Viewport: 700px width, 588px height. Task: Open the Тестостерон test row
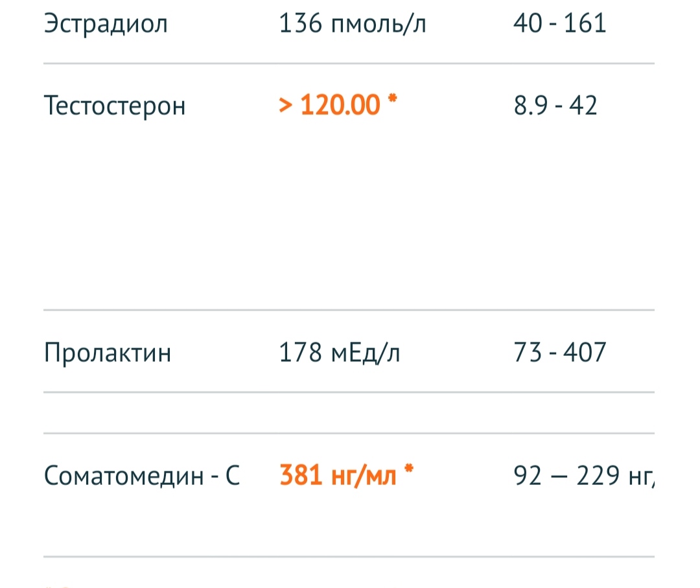115,105
